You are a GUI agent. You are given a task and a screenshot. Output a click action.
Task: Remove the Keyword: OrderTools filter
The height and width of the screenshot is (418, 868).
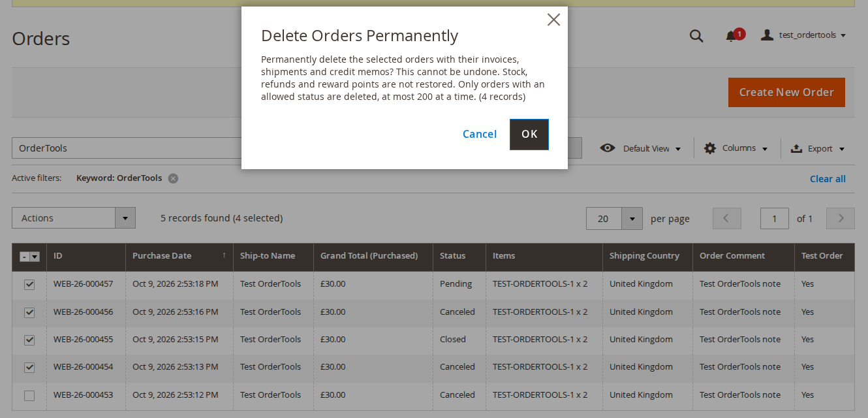[x=173, y=178]
